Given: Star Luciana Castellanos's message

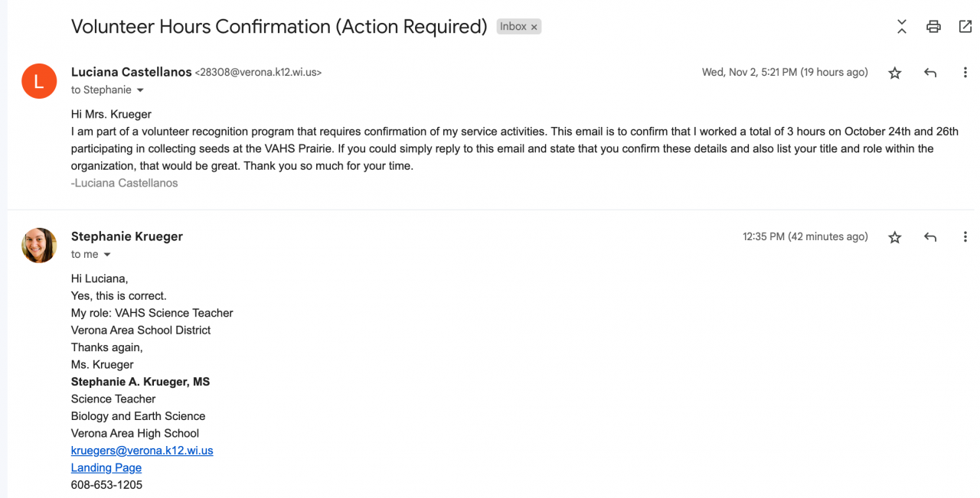Looking at the screenshot, I should click(x=895, y=73).
